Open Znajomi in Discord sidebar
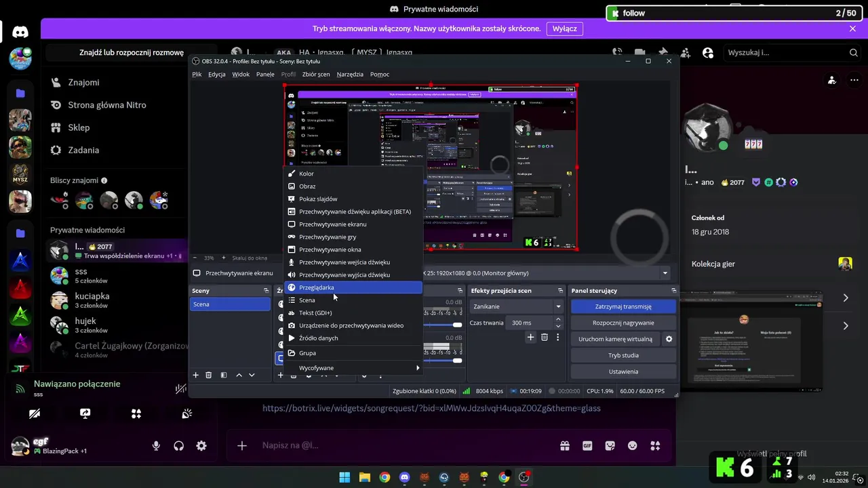This screenshot has height=488, width=868. 83,82
